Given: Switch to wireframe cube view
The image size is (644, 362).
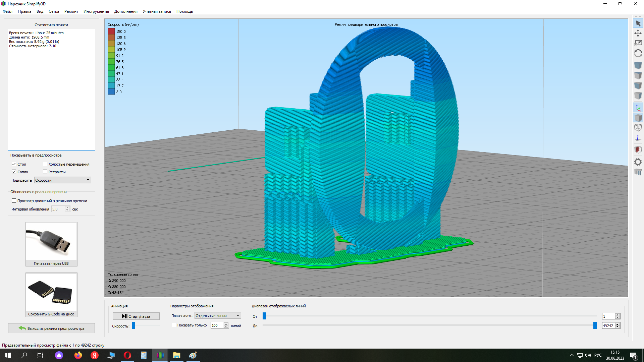Looking at the screenshot, I should [x=638, y=128].
